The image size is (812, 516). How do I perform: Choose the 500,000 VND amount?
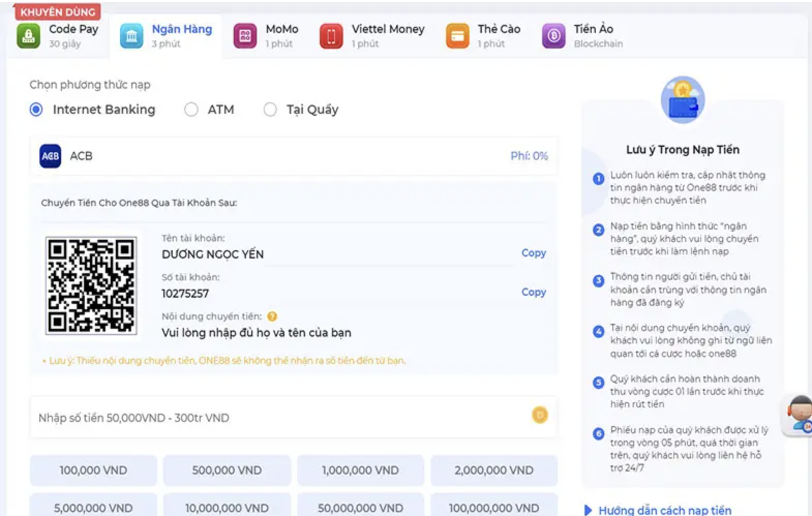227,471
